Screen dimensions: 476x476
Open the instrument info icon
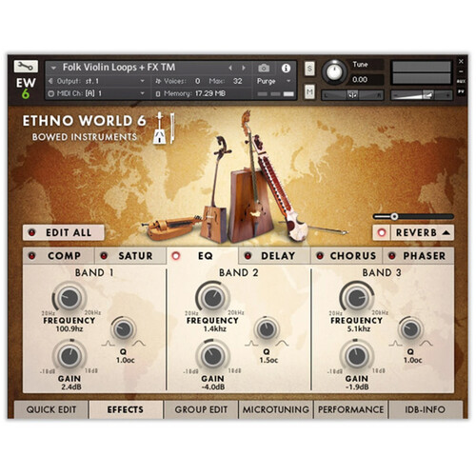pos(286,68)
